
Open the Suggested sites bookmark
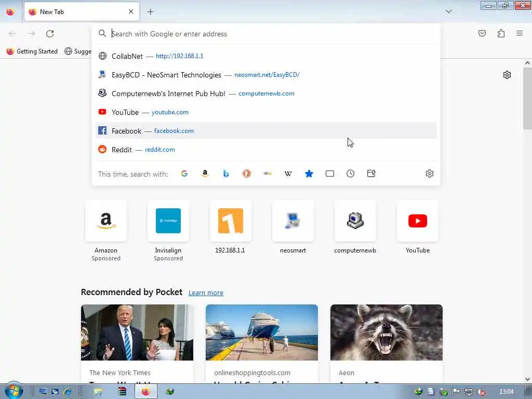tap(78, 51)
